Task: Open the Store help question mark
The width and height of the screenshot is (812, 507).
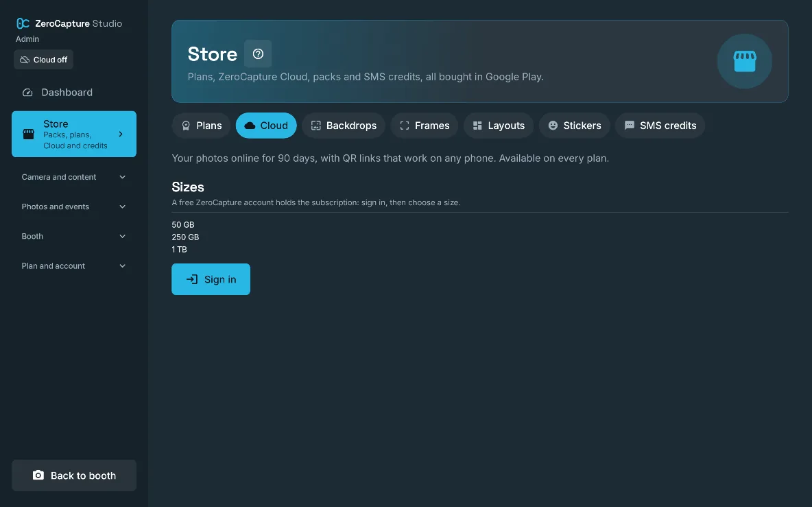Action: pyautogui.click(x=258, y=54)
